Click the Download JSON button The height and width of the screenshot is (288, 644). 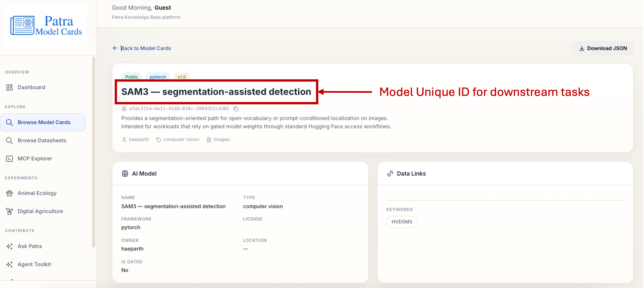603,48
